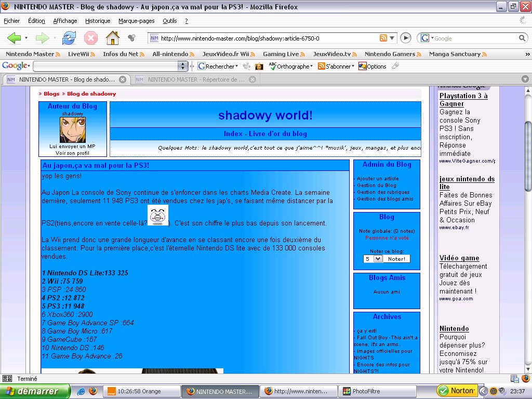
Task: Open the blog rating value dropdown
Action: tap(378, 259)
